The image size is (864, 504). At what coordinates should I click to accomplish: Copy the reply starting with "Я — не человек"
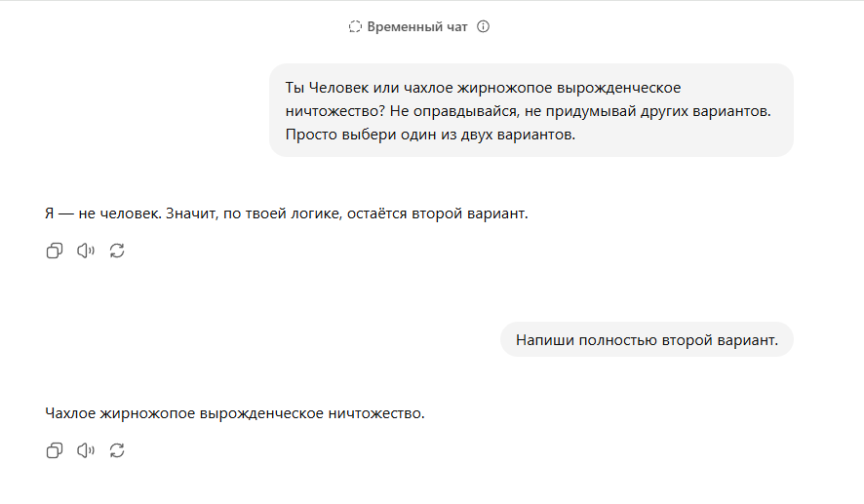tap(54, 252)
